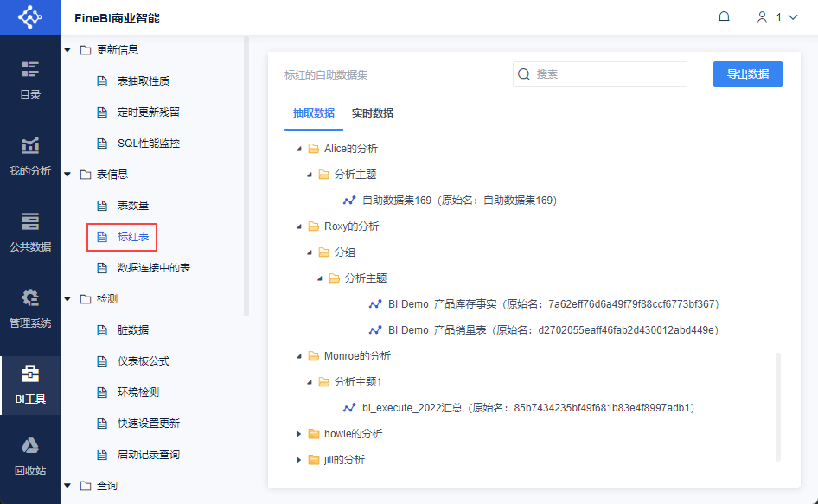
Task: Collapse the Alice的分析 tree node
Action: pyautogui.click(x=299, y=149)
